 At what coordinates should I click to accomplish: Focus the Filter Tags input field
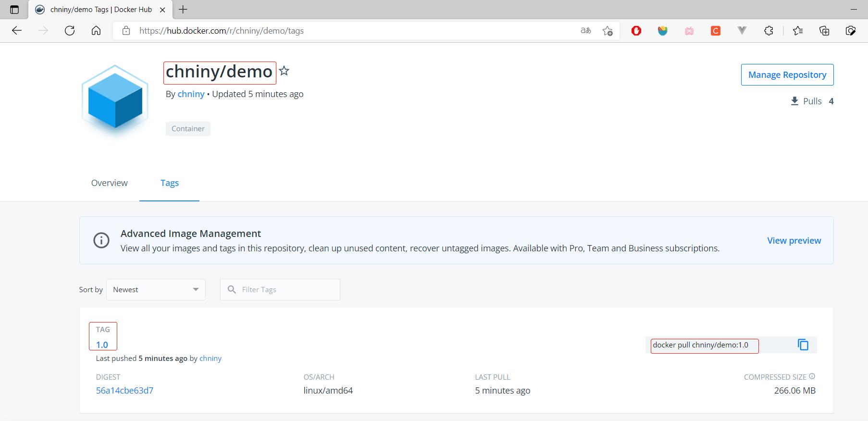280,289
